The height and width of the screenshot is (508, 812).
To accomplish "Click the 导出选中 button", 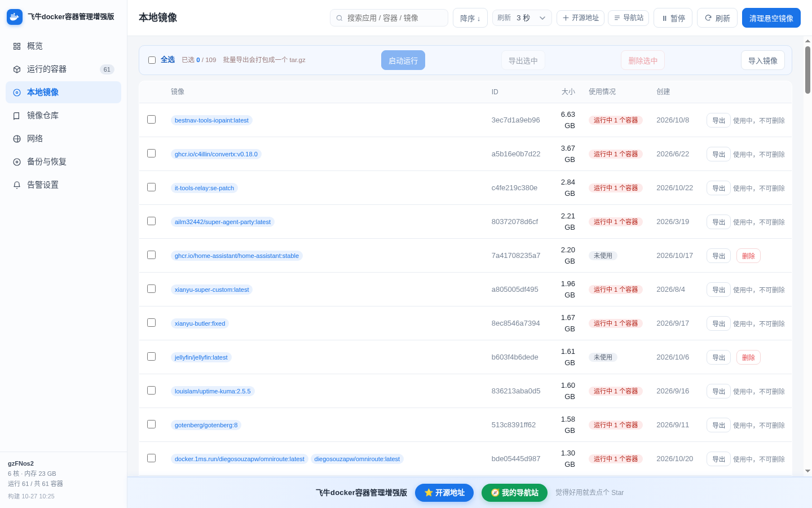I will (x=523, y=60).
